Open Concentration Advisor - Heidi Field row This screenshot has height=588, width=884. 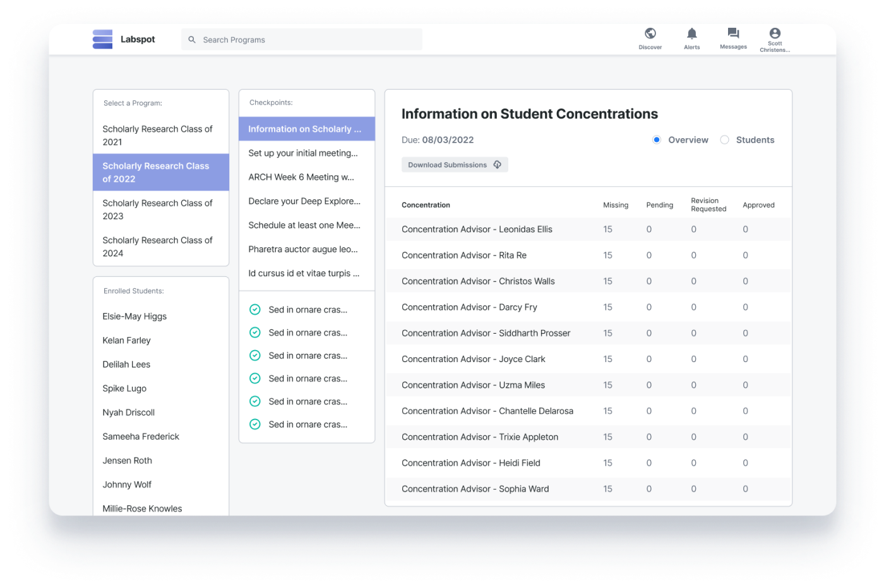[x=588, y=462]
